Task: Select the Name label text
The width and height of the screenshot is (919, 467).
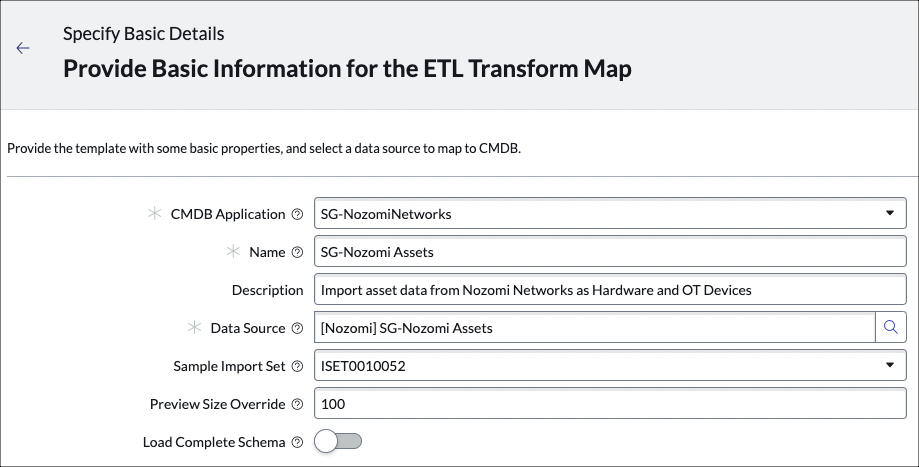Action: click(x=267, y=253)
